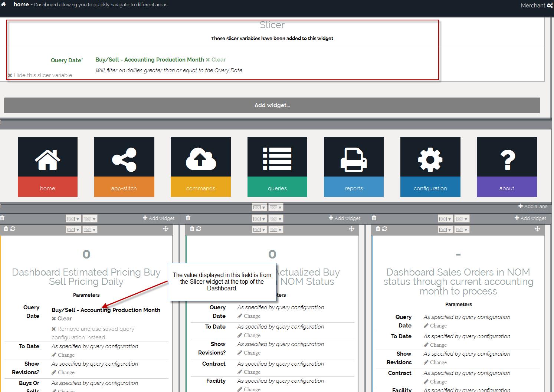This screenshot has height=392, width=554.
Task: Open second dropdown in Sales Orders widget header
Action: tap(462, 230)
